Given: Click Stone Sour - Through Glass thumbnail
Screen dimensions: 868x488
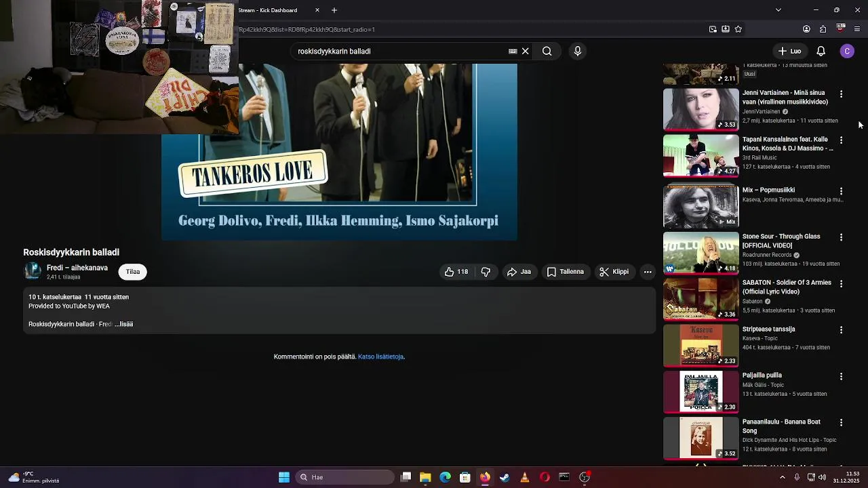Looking at the screenshot, I should (701, 253).
